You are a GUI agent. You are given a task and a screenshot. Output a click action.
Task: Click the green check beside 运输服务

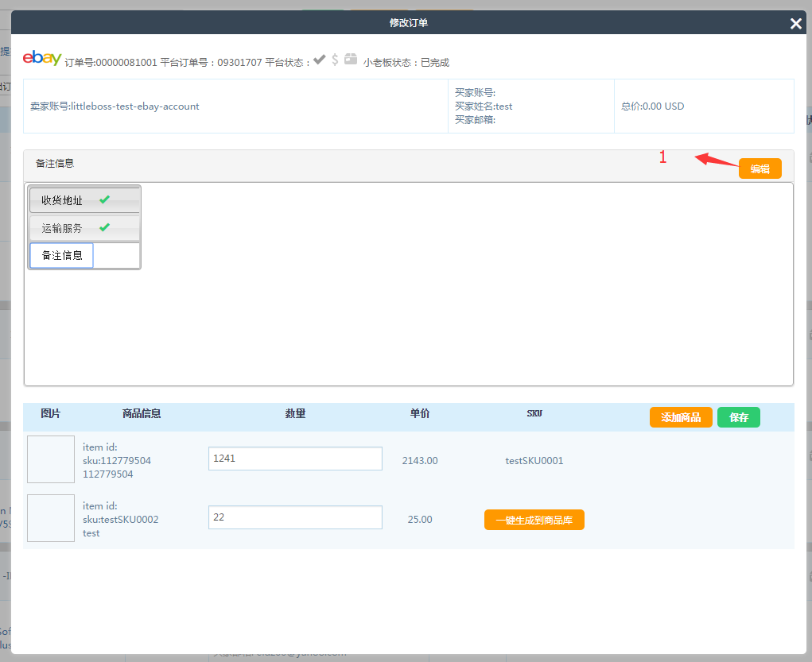[x=104, y=228]
